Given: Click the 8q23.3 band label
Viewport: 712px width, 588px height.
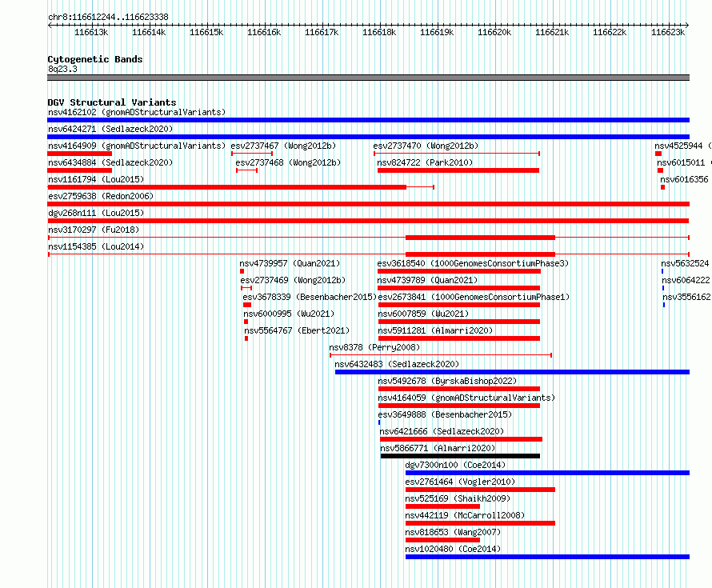Looking at the screenshot, I should (62, 69).
